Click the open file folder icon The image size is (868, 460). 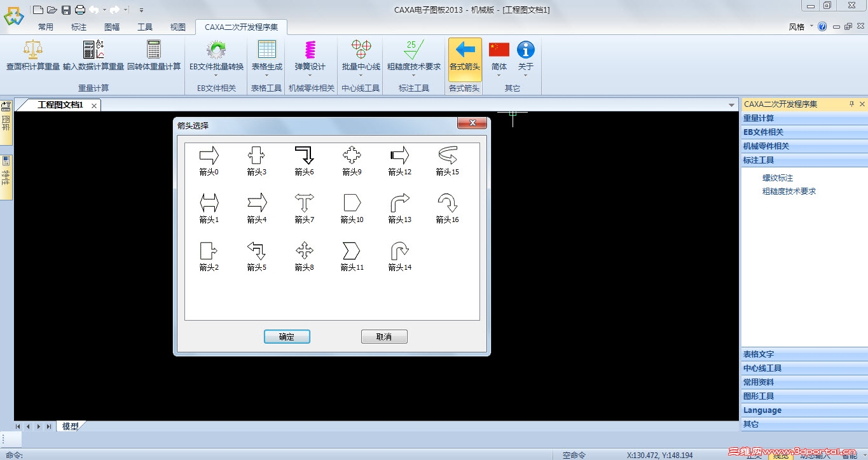(52, 10)
